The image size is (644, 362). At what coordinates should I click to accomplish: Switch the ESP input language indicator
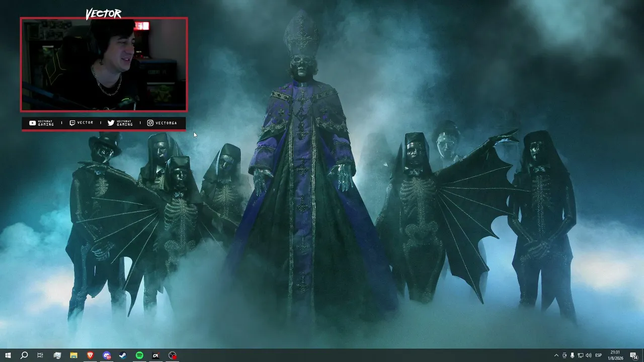599,355
